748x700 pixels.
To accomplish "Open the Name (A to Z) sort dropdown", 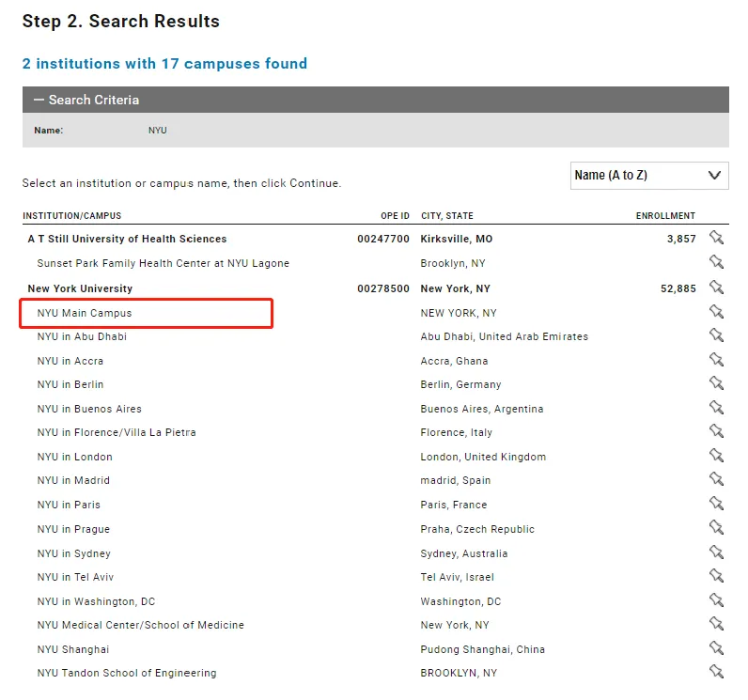I will [x=648, y=175].
